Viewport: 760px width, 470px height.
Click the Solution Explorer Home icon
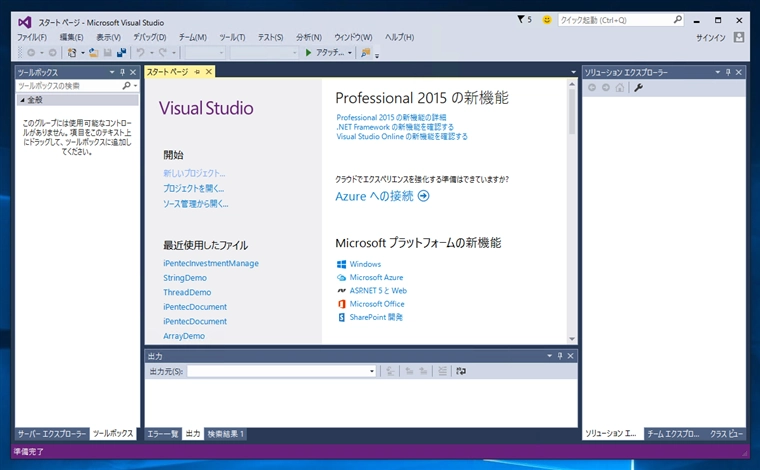[619, 88]
